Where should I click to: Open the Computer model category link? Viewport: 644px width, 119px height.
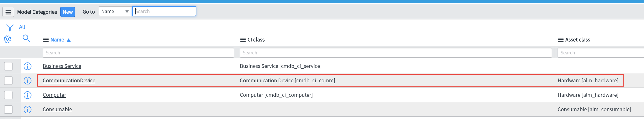(x=54, y=95)
